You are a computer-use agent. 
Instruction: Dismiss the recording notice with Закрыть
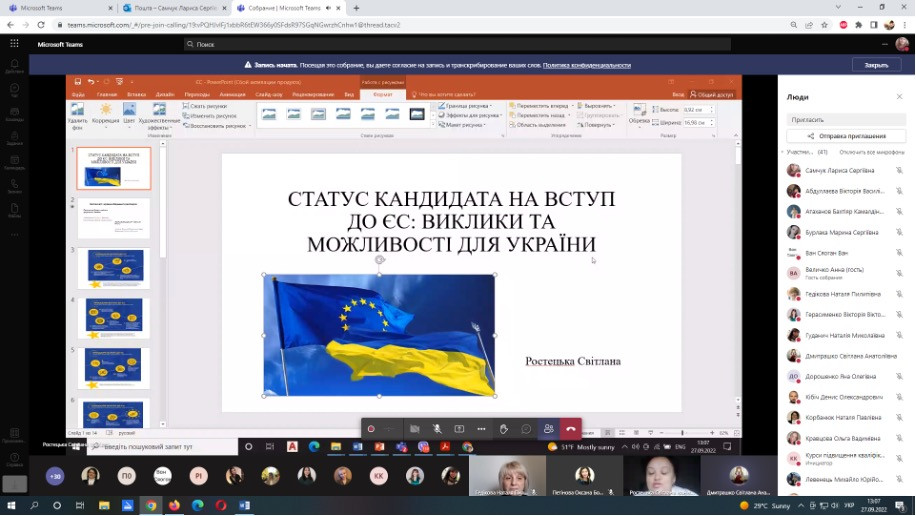(x=876, y=65)
